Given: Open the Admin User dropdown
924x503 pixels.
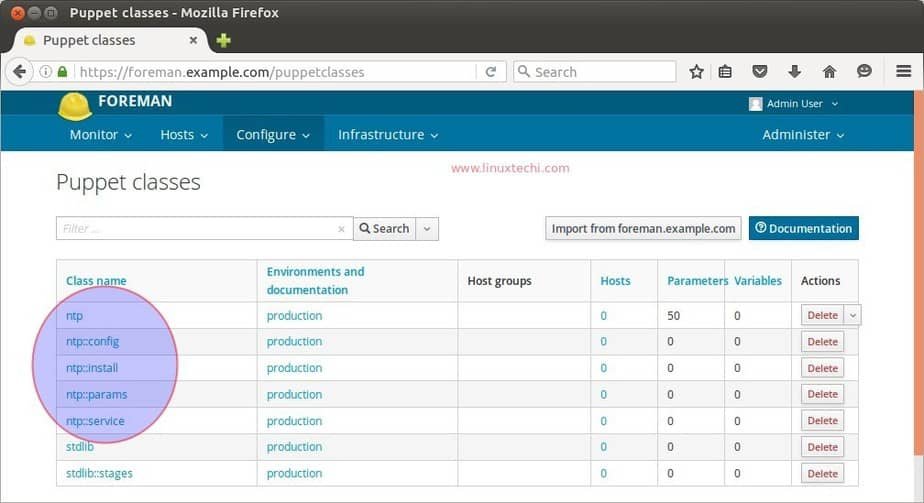Looking at the screenshot, I should point(793,104).
